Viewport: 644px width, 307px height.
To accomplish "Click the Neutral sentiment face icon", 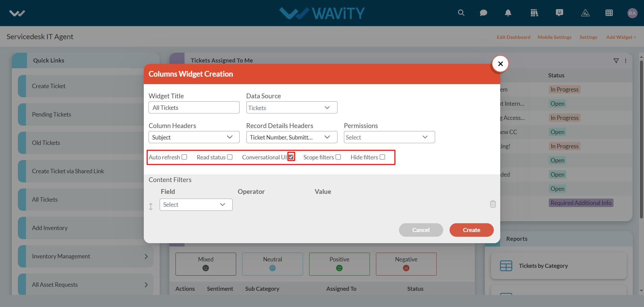I will click(272, 268).
